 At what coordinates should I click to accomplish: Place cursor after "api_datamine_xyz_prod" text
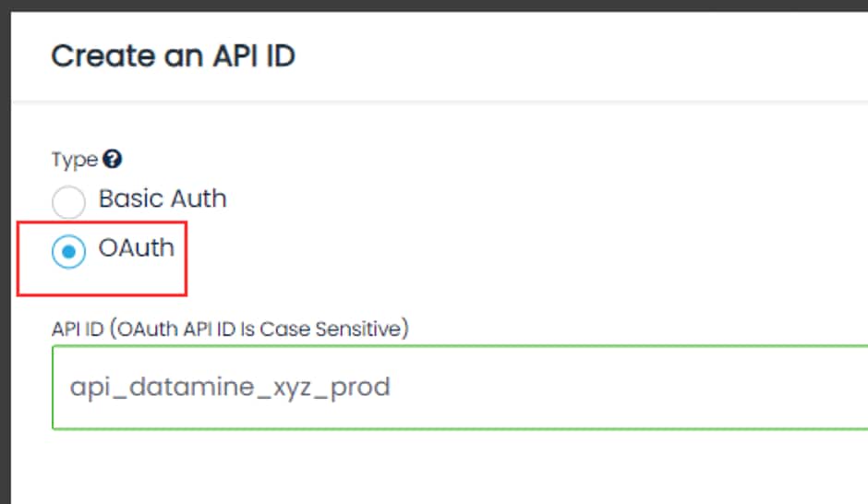coord(392,387)
